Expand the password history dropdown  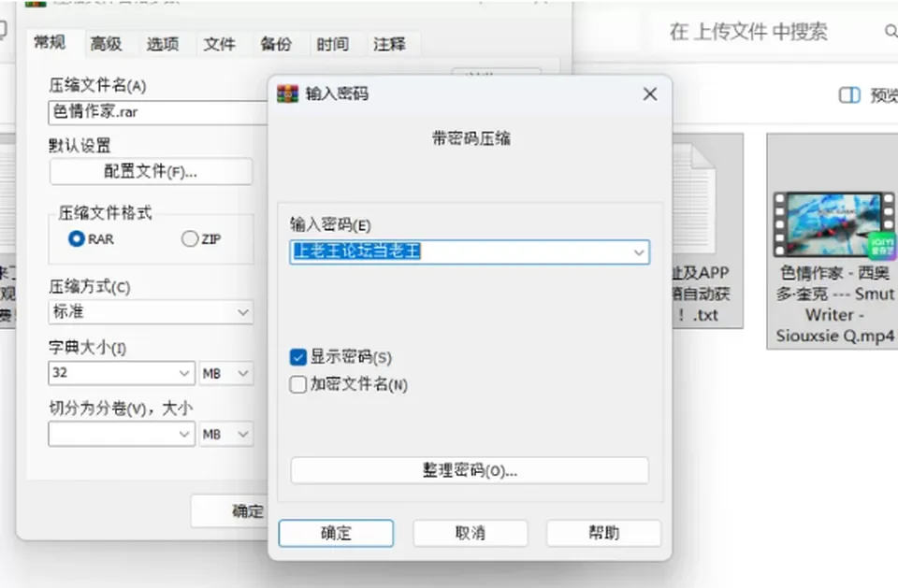coord(639,252)
